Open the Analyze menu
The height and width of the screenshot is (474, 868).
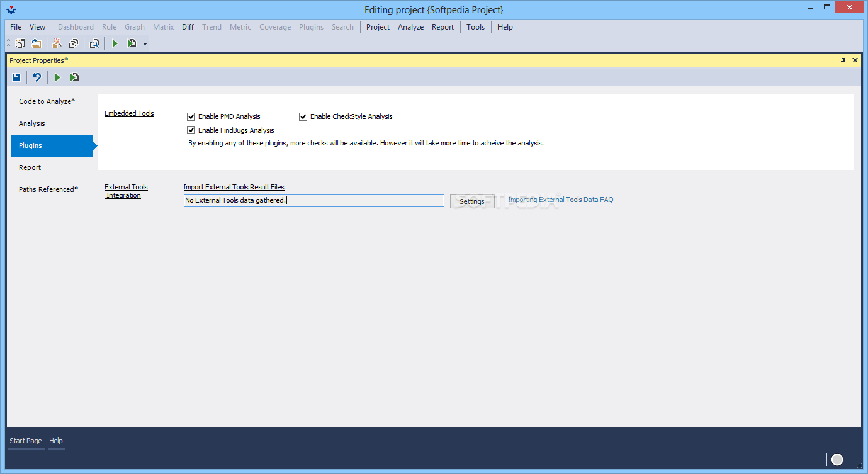410,27
